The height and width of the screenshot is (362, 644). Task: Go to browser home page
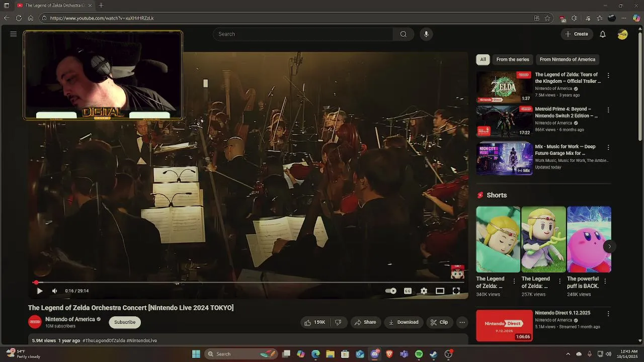pos(31,18)
